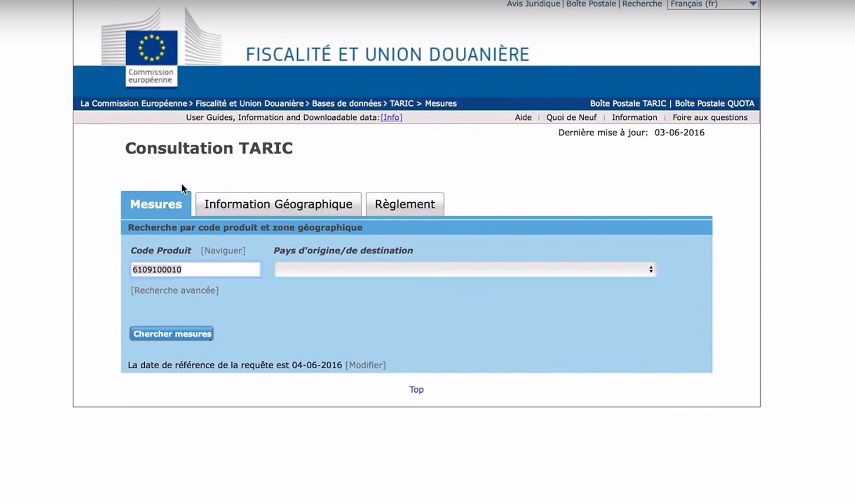Open the Aide help link
Image resolution: width=855 pixels, height=502 pixels.
point(523,118)
